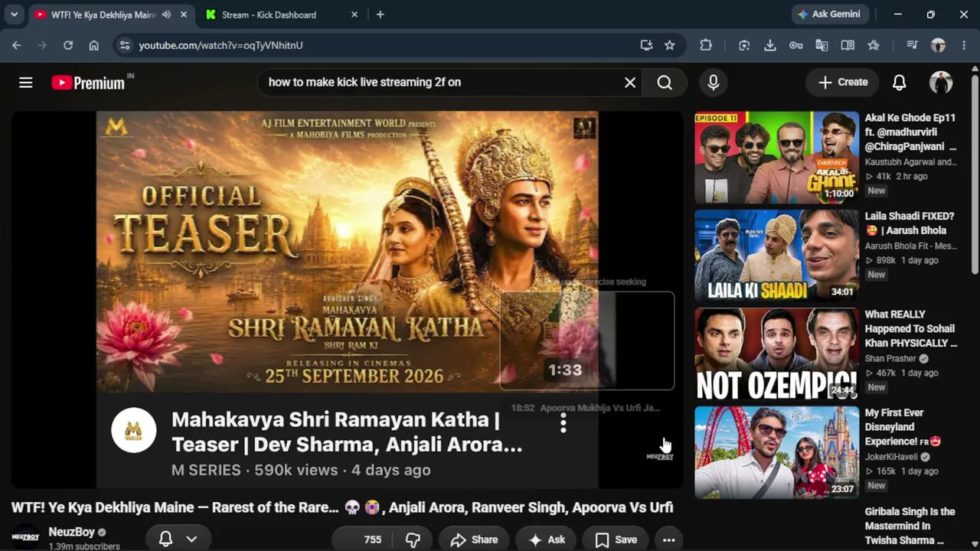The height and width of the screenshot is (551, 980).
Task: Open YouTube notifications bell
Action: 900,83
